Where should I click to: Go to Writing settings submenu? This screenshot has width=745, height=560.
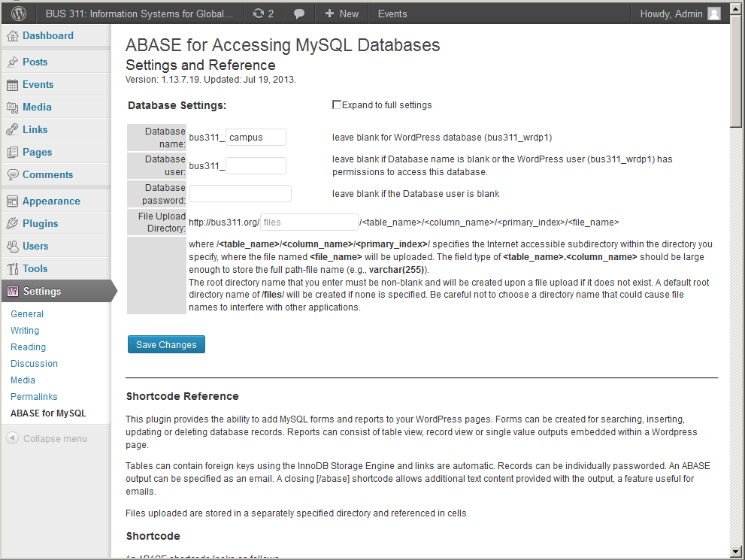[25, 331]
